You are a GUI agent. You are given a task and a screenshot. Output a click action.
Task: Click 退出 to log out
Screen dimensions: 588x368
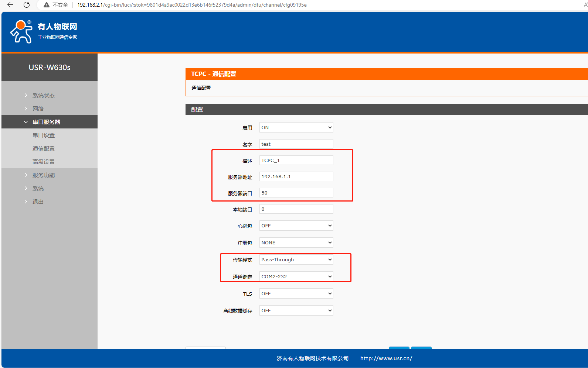(x=38, y=202)
